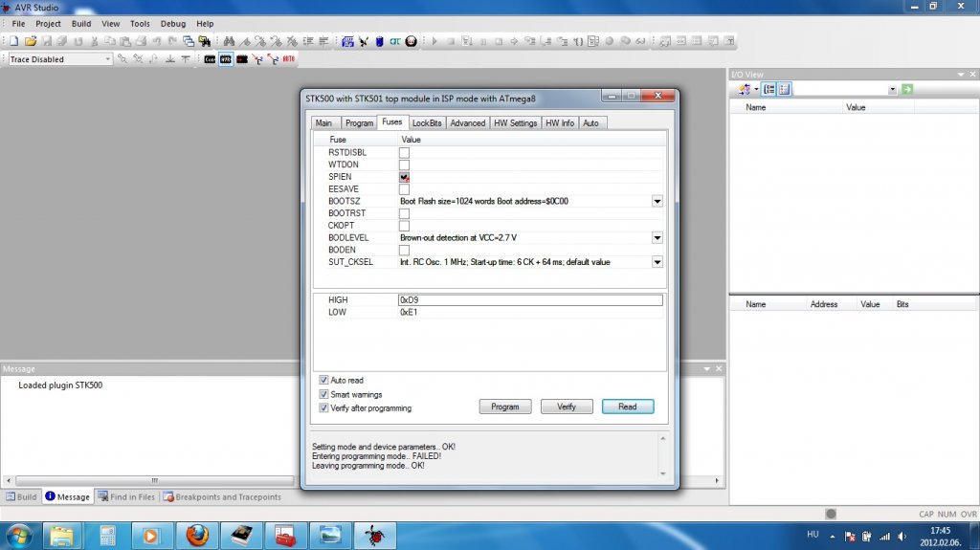The height and width of the screenshot is (550, 980).
Task: Click the round black face toolbar icon
Action: click(x=411, y=41)
